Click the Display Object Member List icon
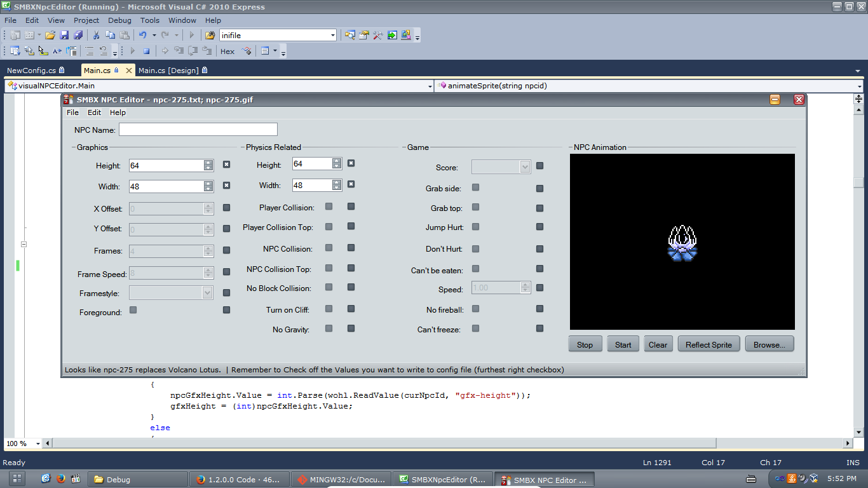This screenshot has width=868, height=488. point(15,51)
